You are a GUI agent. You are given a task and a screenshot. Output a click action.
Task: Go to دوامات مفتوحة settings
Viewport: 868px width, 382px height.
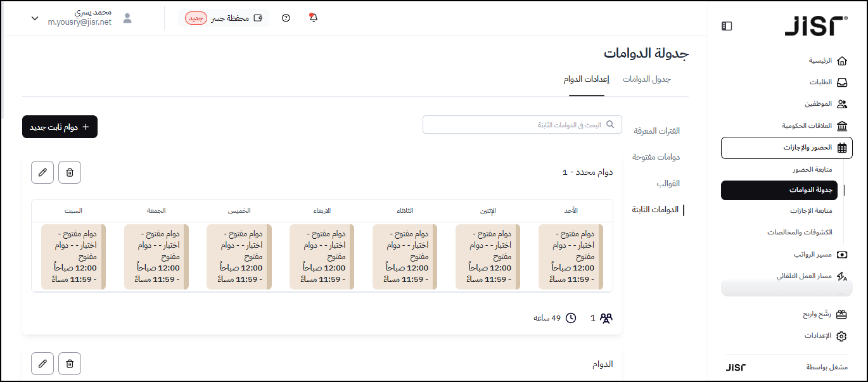[656, 156]
